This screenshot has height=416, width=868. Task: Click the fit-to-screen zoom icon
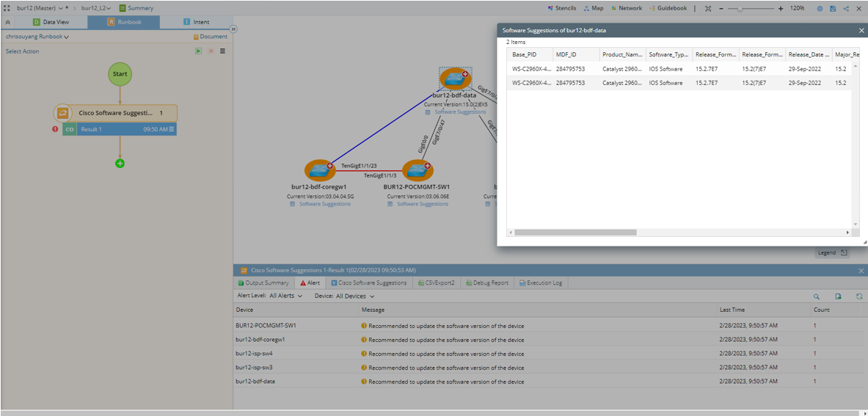[708, 8]
